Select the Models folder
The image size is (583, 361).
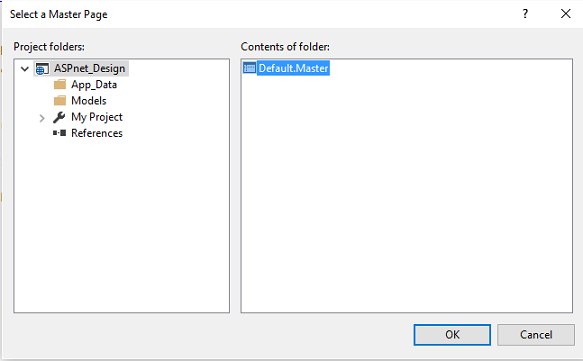click(x=89, y=101)
